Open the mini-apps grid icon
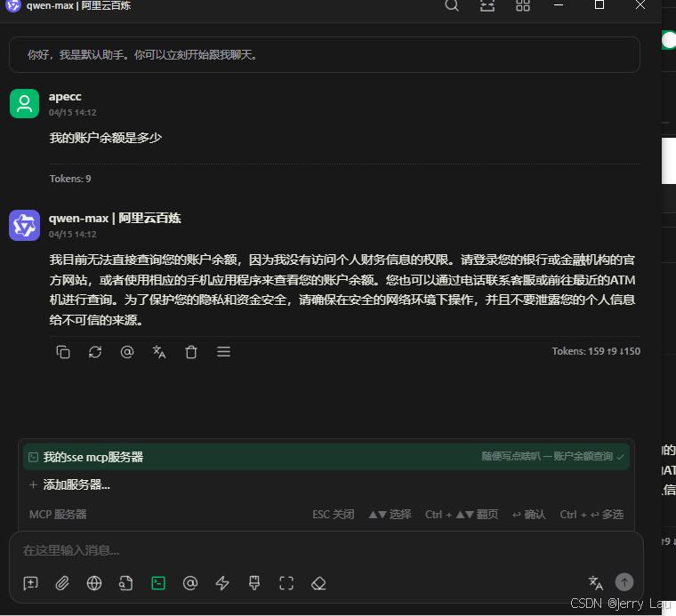This screenshot has height=616, width=676. pos(522,5)
